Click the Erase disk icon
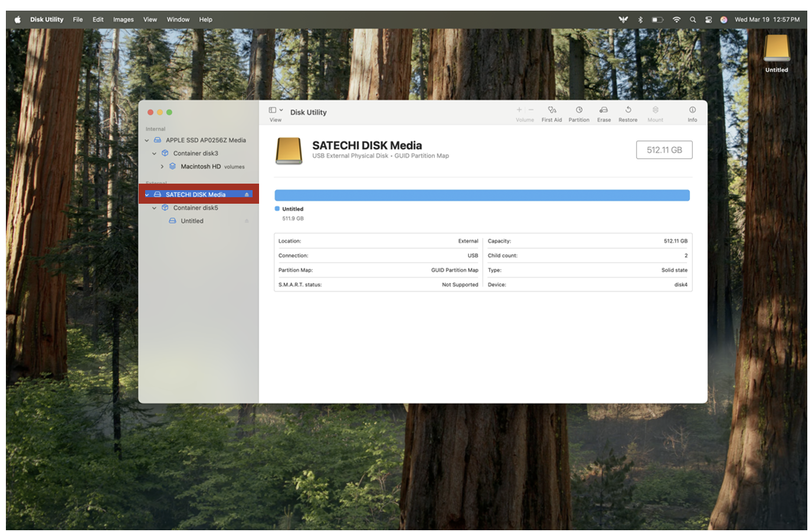 pyautogui.click(x=604, y=110)
